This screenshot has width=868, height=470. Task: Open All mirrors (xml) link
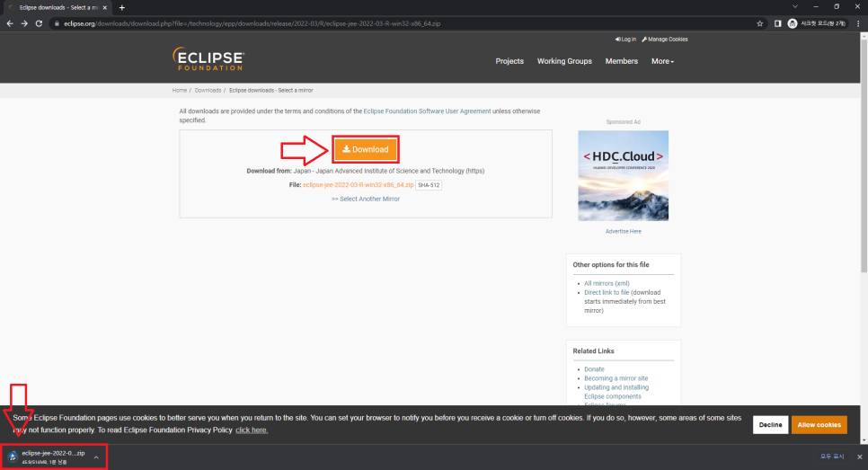pyautogui.click(x=607, y=283)
